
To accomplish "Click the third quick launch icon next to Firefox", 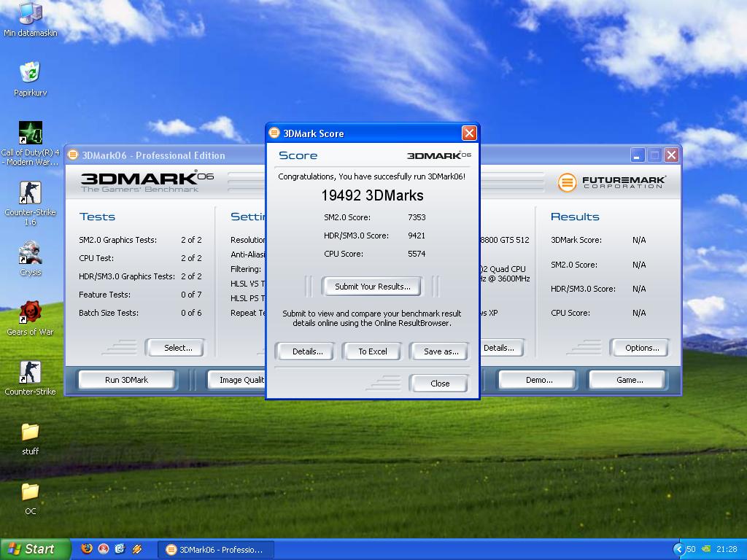I will [120, 549].
